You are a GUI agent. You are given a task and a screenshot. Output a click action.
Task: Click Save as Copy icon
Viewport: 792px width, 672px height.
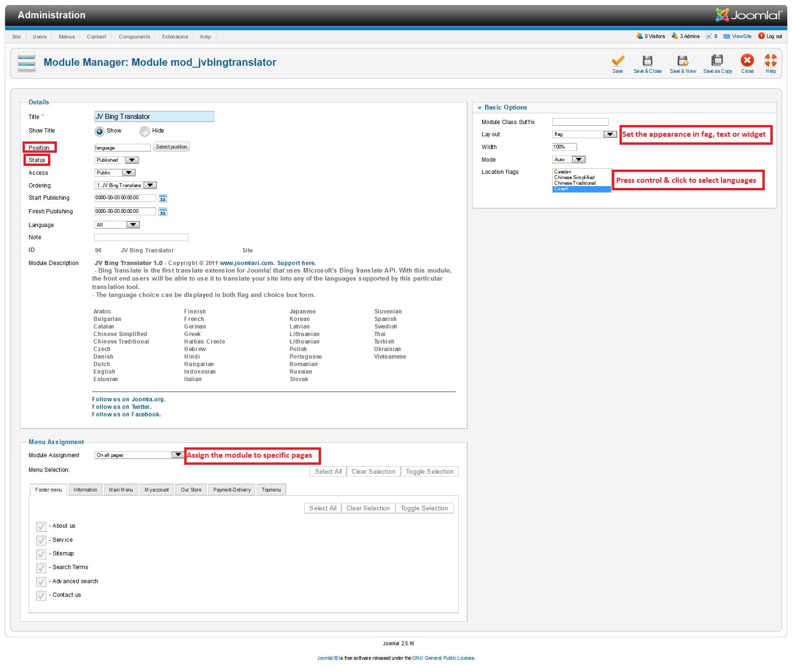click(x=717, y=60)
